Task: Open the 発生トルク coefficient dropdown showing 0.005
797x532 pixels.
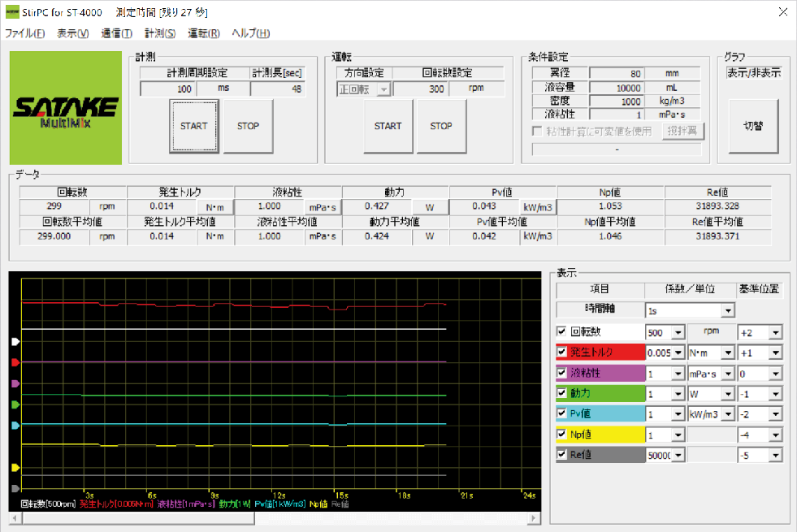Action: (678, 353)
